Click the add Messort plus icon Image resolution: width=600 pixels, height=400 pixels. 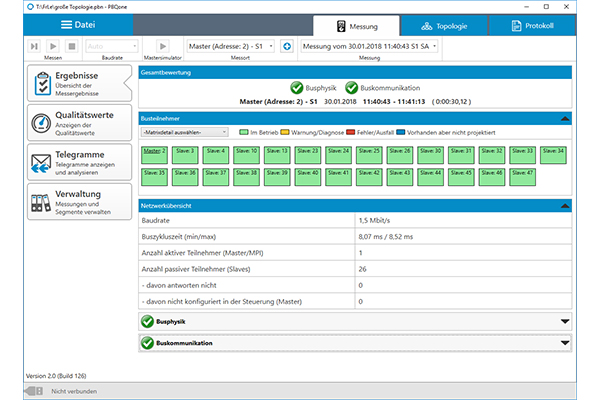point(287,46)
